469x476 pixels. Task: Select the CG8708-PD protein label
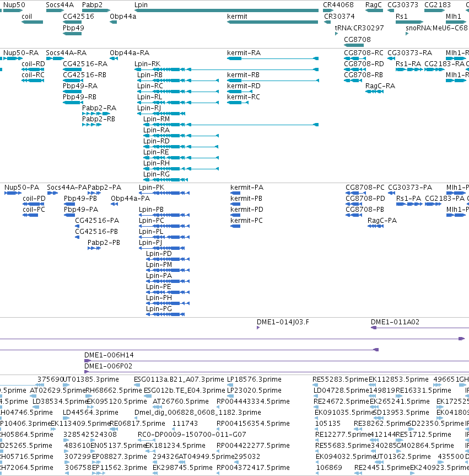(x=365, y=199)
